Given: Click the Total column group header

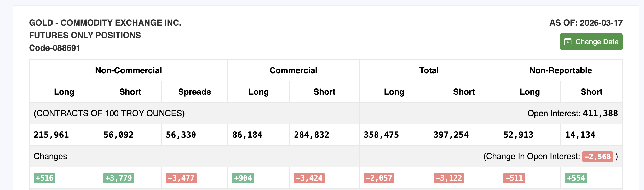Looking at the screenshot, I should click(429, 70).
